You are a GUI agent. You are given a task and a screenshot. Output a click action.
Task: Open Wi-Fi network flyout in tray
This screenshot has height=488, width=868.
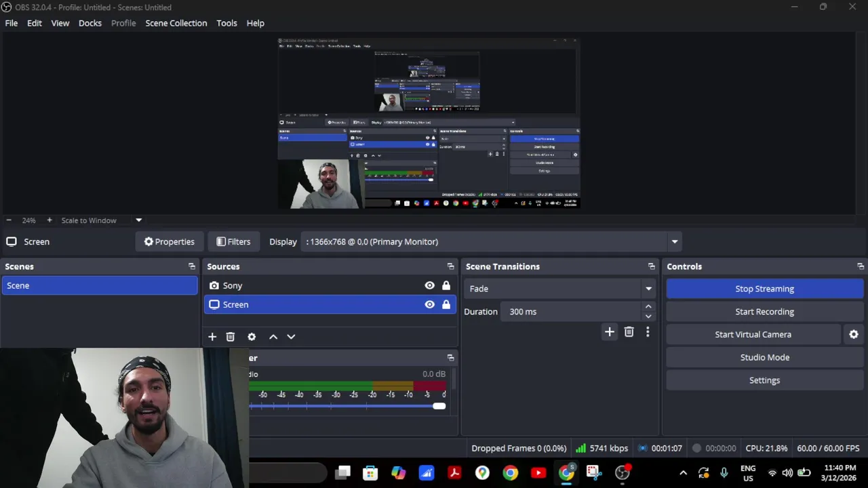[x=772, y=472]
